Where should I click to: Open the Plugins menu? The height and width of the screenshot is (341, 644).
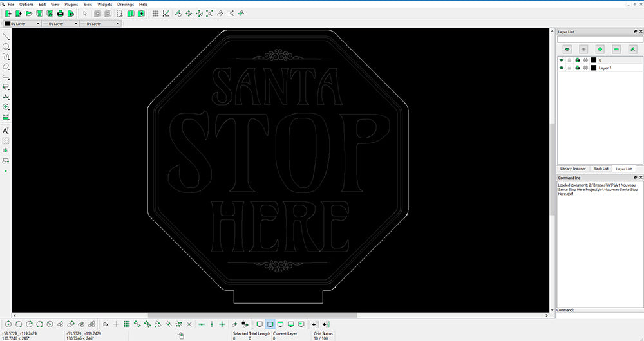(x=71, y=4)
